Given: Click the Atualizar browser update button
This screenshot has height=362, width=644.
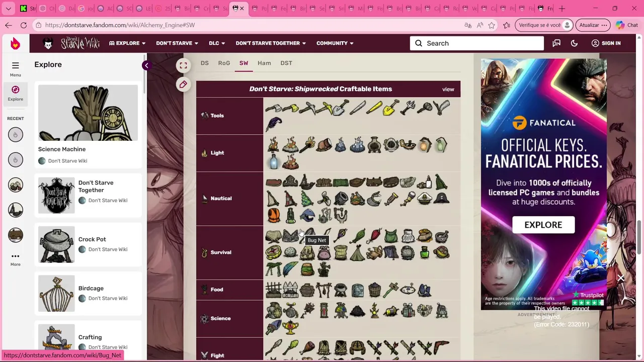Looking at the screenshot, I should click(x=593, y=25).
